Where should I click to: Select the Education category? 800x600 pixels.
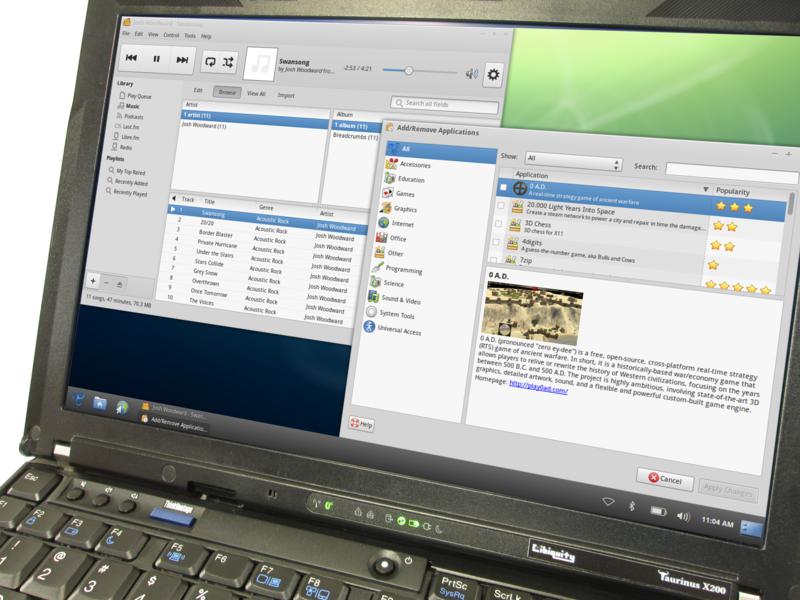(405, 179)
